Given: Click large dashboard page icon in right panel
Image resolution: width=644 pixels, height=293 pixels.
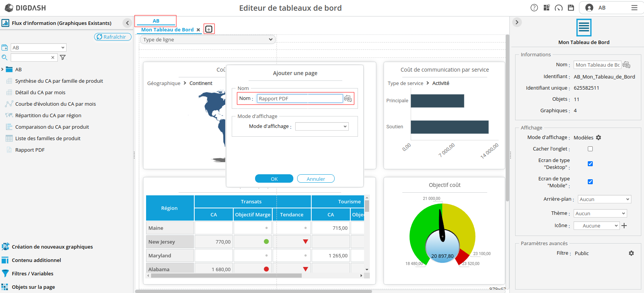Looking at the screenshot, I should 584,28.
